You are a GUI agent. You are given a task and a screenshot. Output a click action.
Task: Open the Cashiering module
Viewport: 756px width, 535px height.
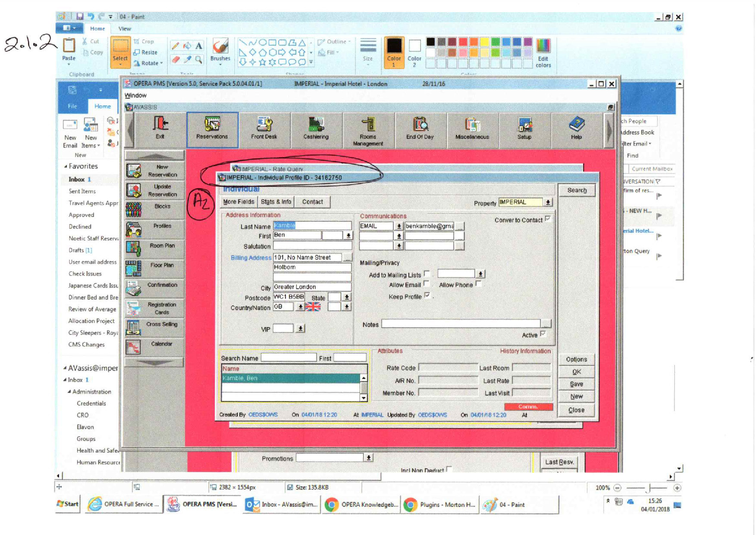(316, 129)
